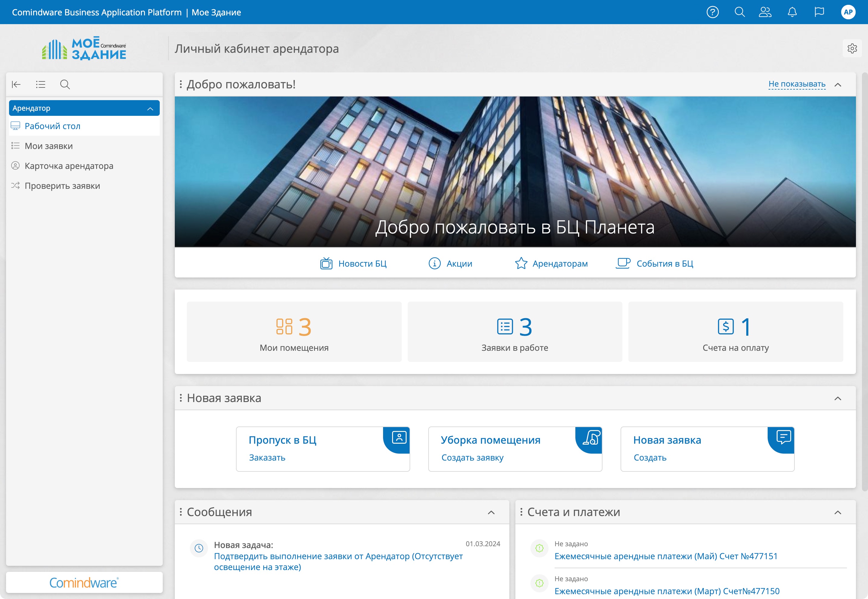Click the chat icon on Новая заявка card
The image size is (868, 599).
784,437
